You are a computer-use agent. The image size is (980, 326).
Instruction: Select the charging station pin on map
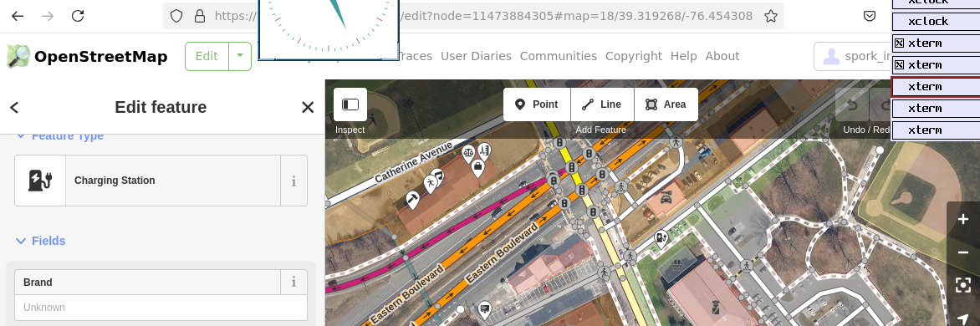pyautogui.click(x=661, y=238)
